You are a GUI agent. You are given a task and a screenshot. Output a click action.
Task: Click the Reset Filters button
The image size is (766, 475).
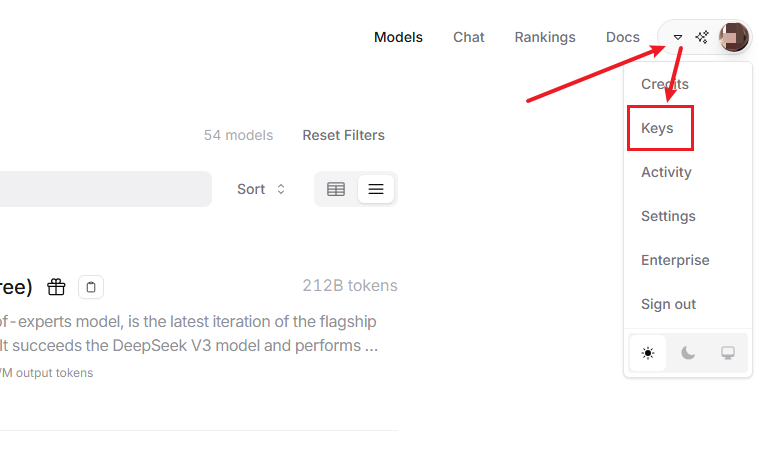point(343,135)
